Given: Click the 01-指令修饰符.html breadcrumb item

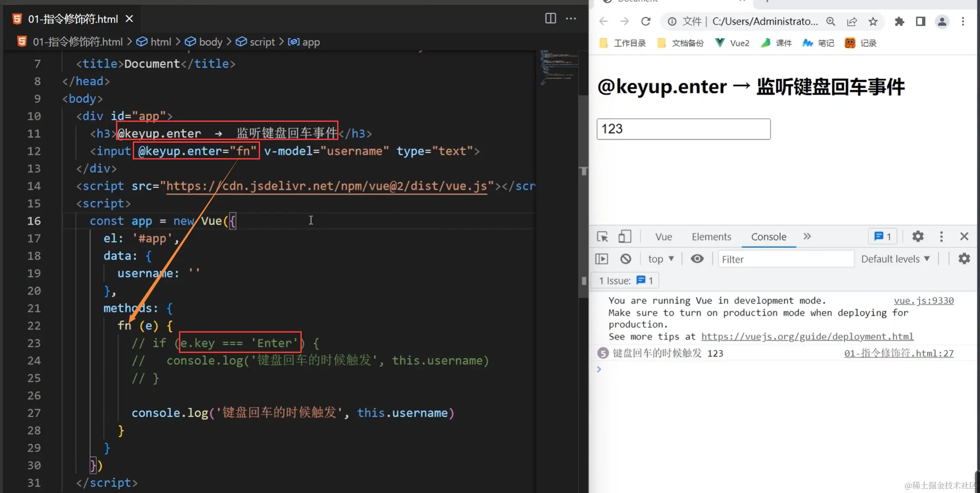Looking at the screenshot, I should pyautogui.click(x=70, y=42).
